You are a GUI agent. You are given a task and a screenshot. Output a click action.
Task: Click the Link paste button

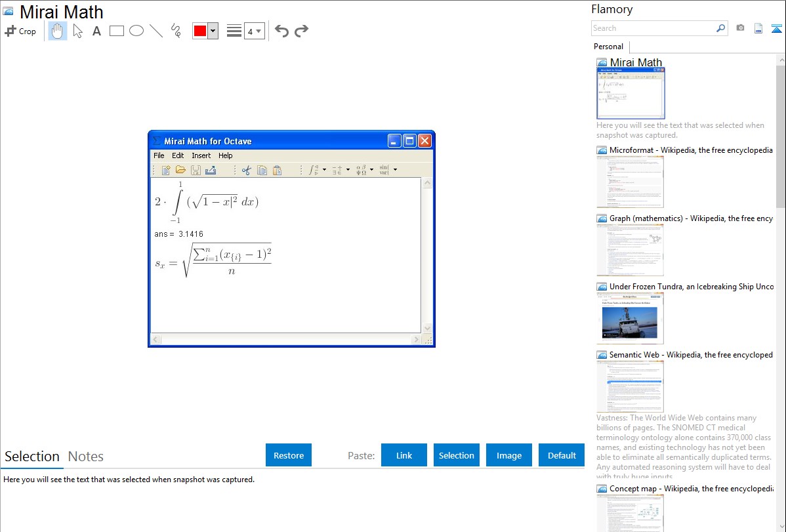coord(404,455)
